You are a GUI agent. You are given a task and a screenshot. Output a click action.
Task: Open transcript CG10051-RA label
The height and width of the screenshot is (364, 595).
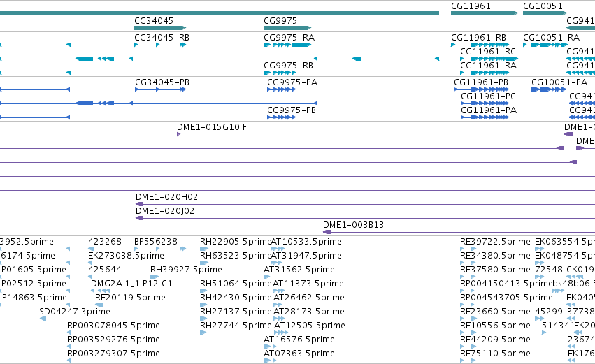pyautogui.click(x=551, y=38)
